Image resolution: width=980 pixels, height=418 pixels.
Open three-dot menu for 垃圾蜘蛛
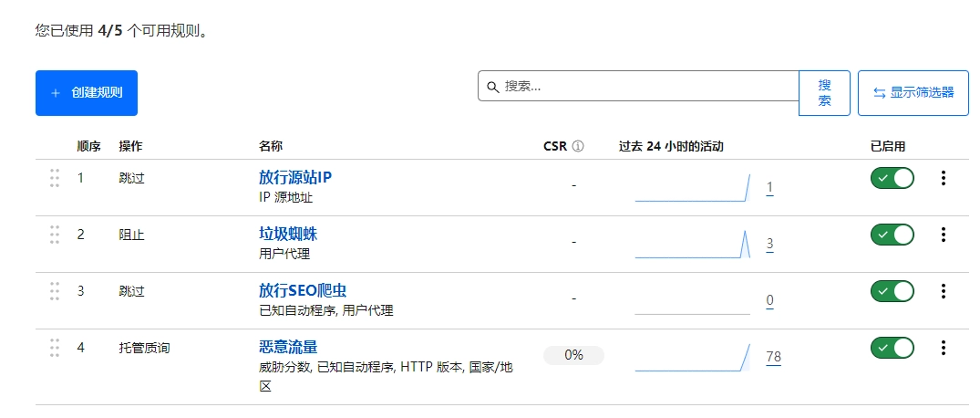point(944,235)
